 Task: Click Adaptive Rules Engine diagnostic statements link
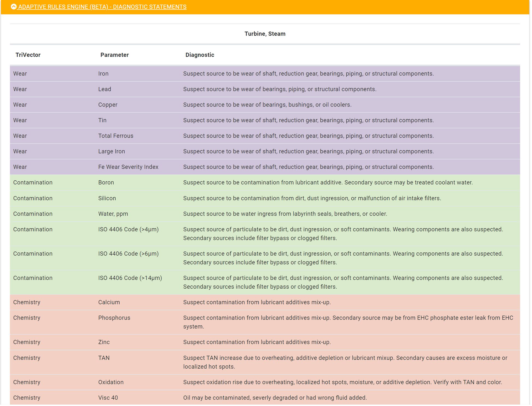(x=102, y=7)
